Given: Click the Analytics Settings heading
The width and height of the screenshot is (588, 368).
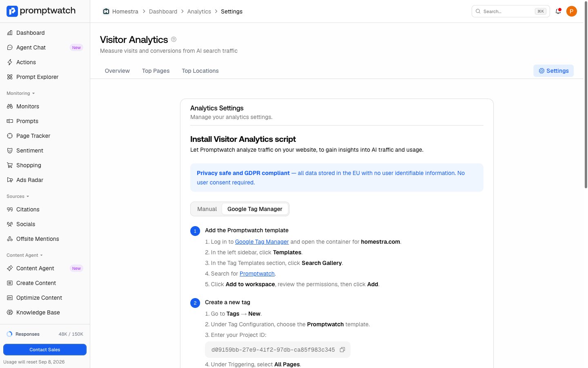Looking at the screenshot, I should (x=217, y=108).
